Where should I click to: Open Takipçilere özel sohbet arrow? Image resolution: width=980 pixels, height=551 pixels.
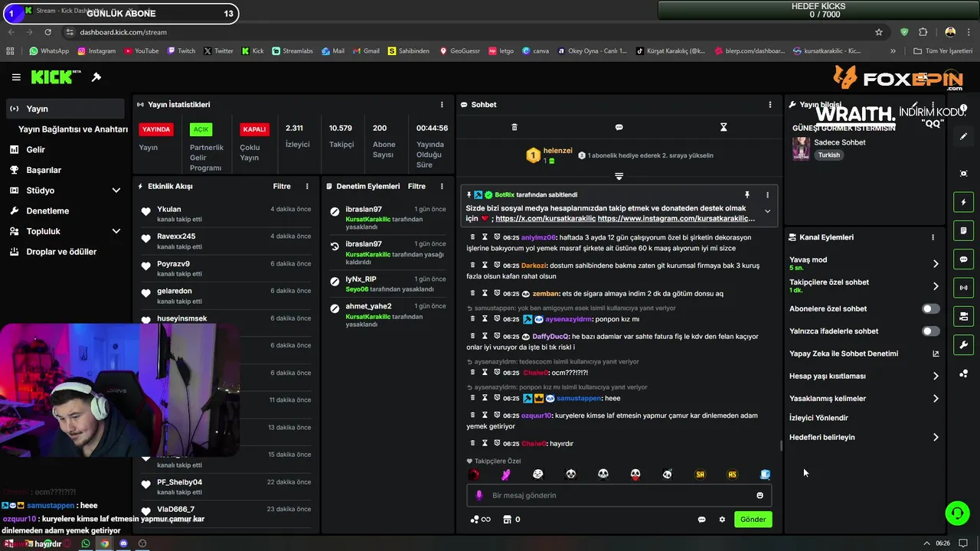click(x=936, y=286)
